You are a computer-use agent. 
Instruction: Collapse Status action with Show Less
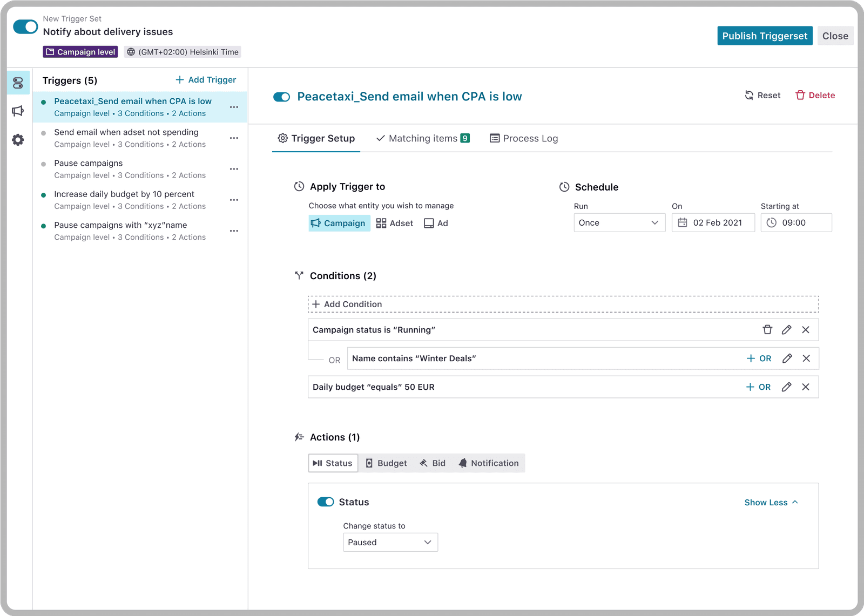[771, 503]
